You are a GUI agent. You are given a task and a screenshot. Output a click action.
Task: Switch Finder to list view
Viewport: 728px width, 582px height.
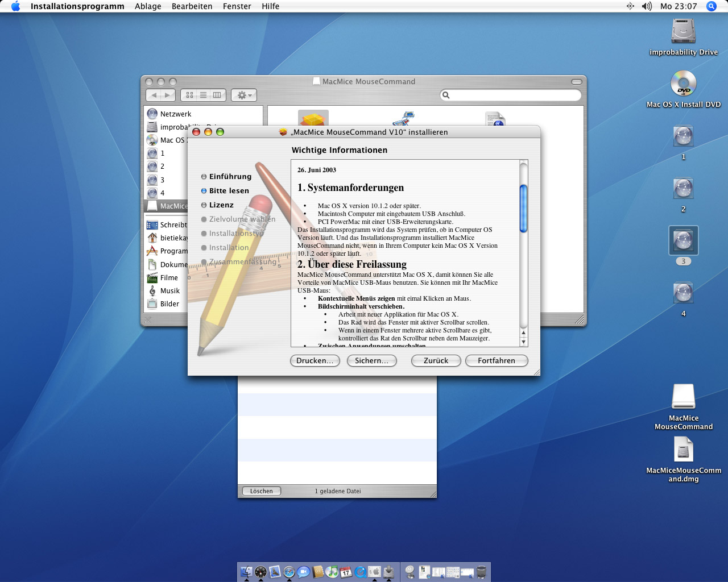pos(203,95)
